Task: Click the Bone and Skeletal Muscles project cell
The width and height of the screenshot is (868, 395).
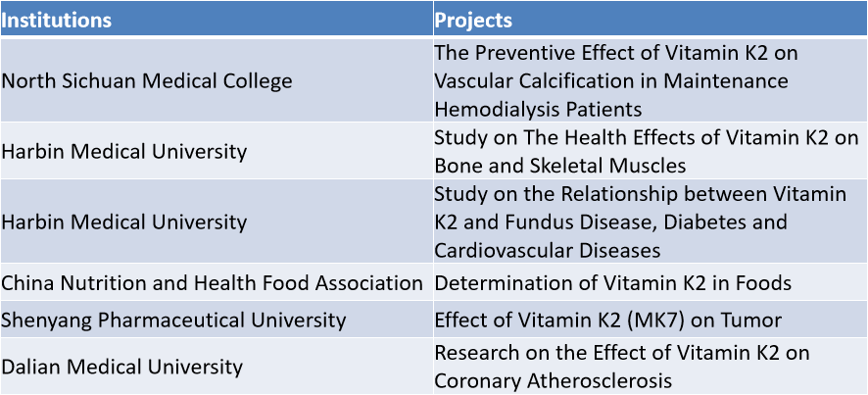Action: click(x=650, y=151)
